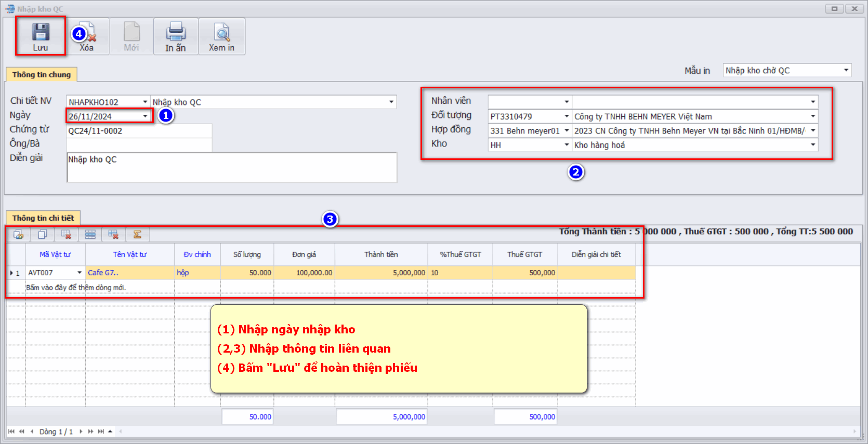Viewport: 868px width, 444px height.
Task: Click the insert rows icon in detail toolbar
Action: (x=90, y=235)
